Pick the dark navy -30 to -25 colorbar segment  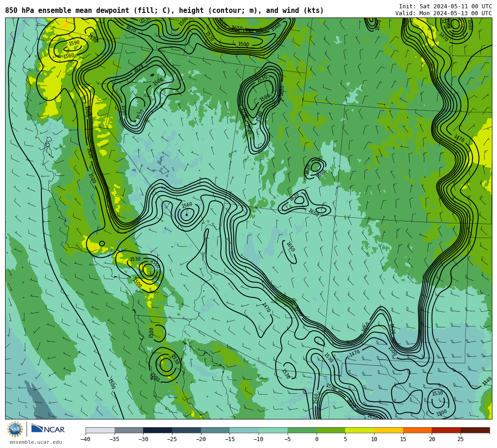pyautogui.click(x=158, y=430)
